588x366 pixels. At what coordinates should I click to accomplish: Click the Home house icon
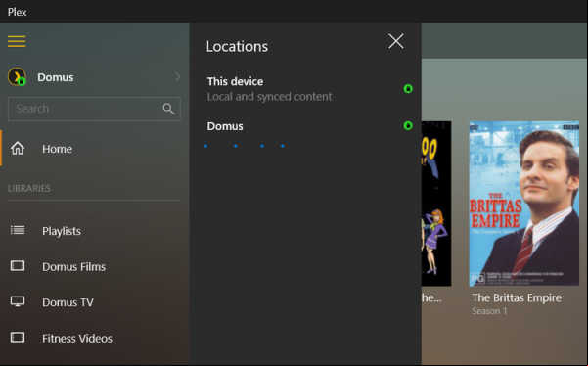[x=18, y=148]
